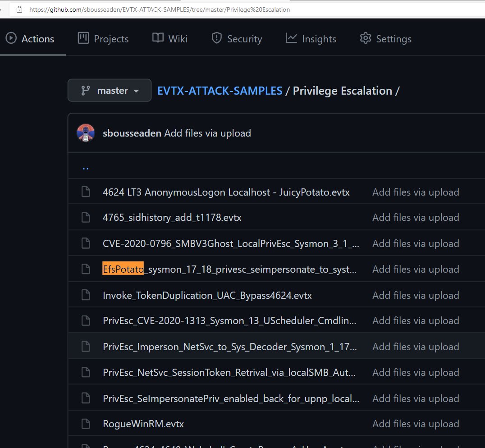Open commit message for PrivEsc_SeImpersonatePriv row

(x=416, y=398)
